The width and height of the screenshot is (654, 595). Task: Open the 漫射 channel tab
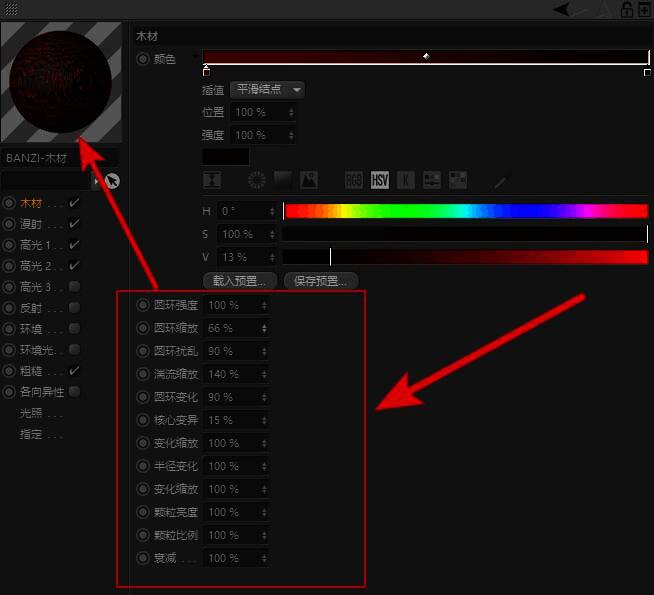coord(31,224)
